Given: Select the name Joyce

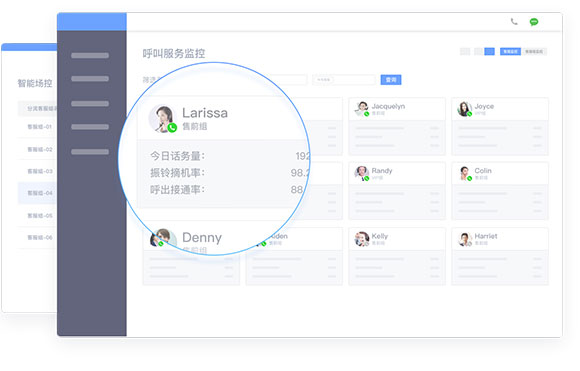Looking at the screenshot, I should pyautogui.click(x=484, y=106).
